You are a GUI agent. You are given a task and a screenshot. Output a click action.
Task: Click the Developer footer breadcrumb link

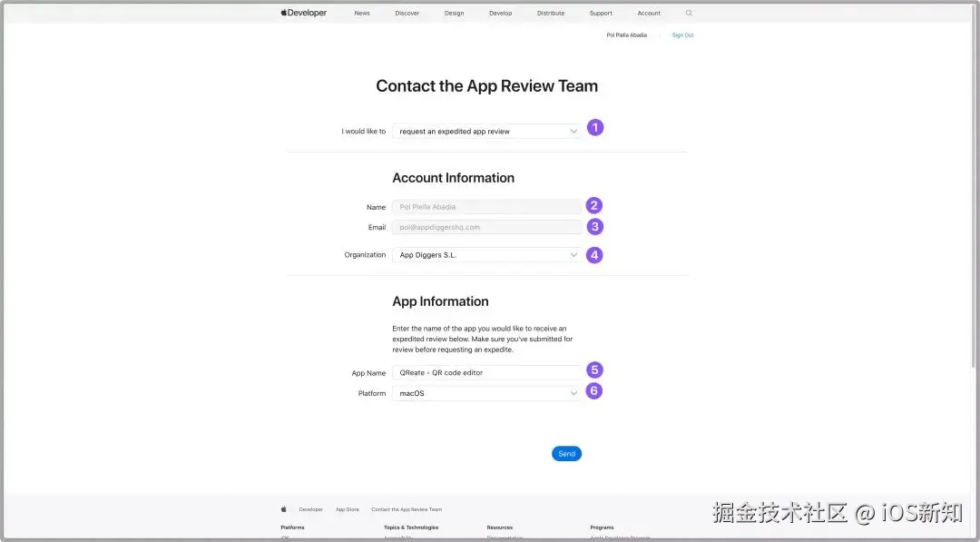(310, 509)
